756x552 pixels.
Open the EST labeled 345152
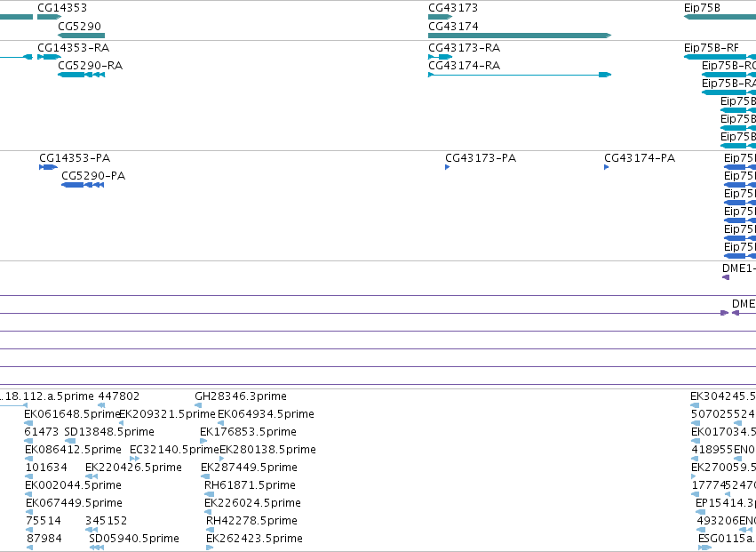[x=106, y=521]
